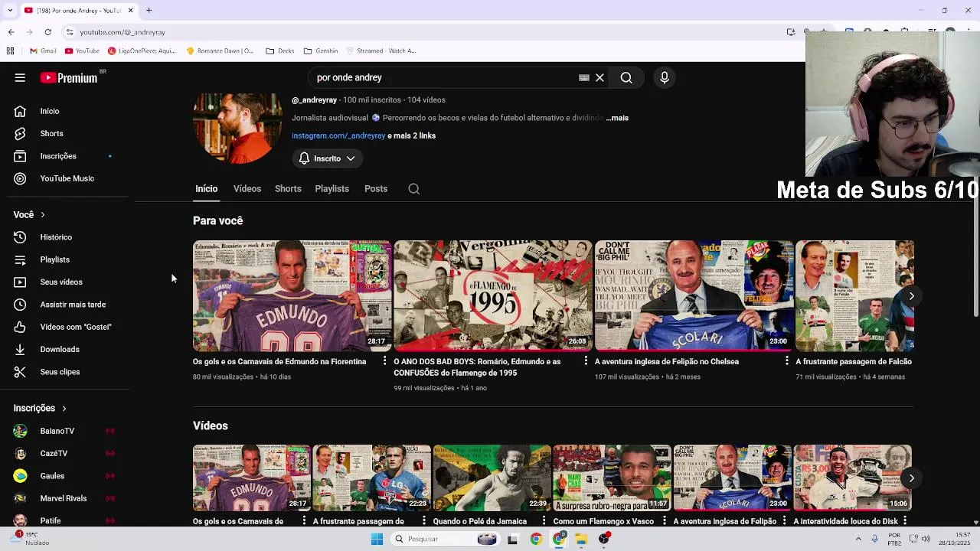Viewport: 980px width, 551px height.
Task: Open the Chrome apps grid icon
Action: [x=10, y=51]
